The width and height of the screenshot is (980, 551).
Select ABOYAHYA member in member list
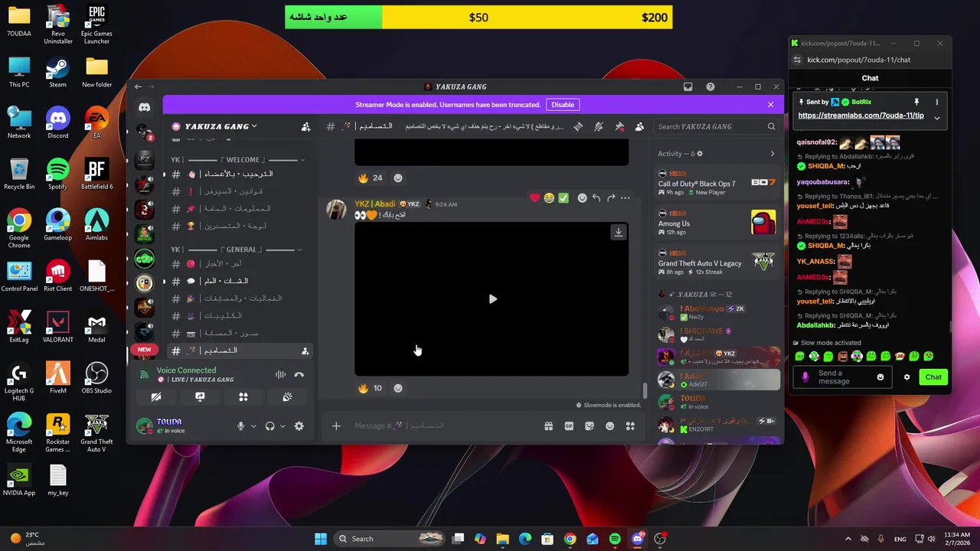[x=718, y=312]
